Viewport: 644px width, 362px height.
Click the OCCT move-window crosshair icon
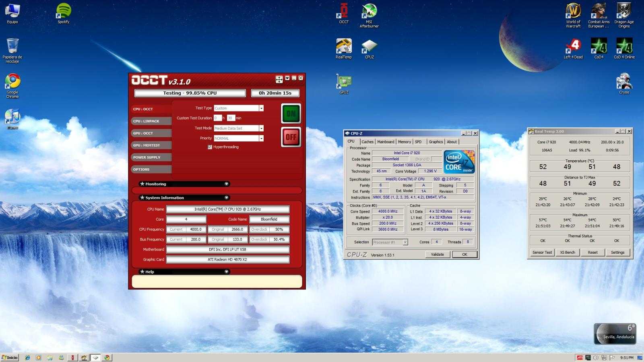[x=279, y=79]
